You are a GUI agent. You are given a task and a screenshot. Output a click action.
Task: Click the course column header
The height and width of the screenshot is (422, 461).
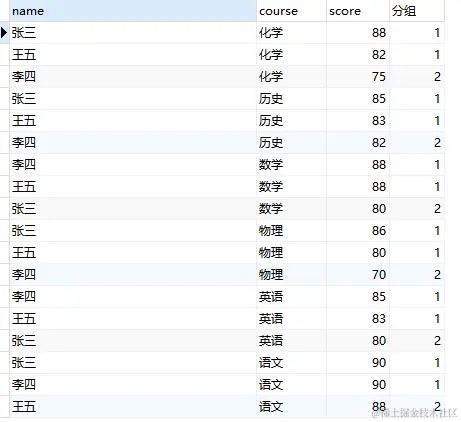pyautogui.click(x=291, y=11)
